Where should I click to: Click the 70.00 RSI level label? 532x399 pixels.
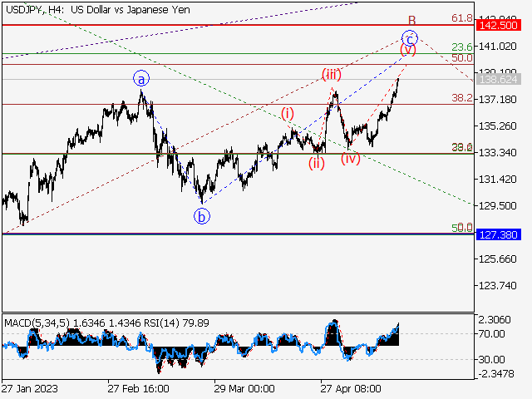[491, 334]
